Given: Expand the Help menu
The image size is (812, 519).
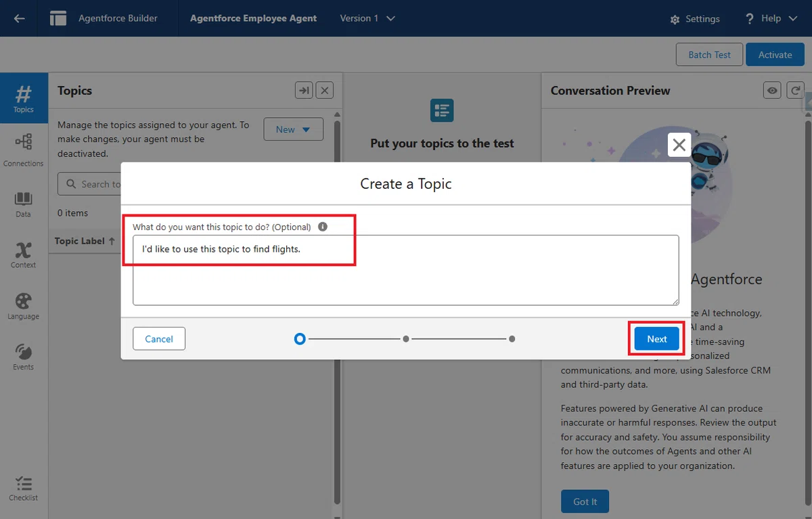Looking at the screenshot, I should pyautogui.click(x=771, y=18).
